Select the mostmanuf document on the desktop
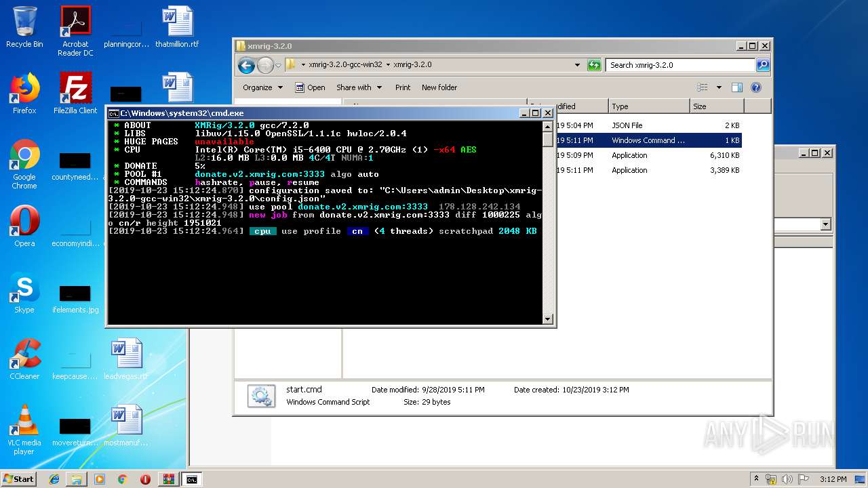 (126, 426)
